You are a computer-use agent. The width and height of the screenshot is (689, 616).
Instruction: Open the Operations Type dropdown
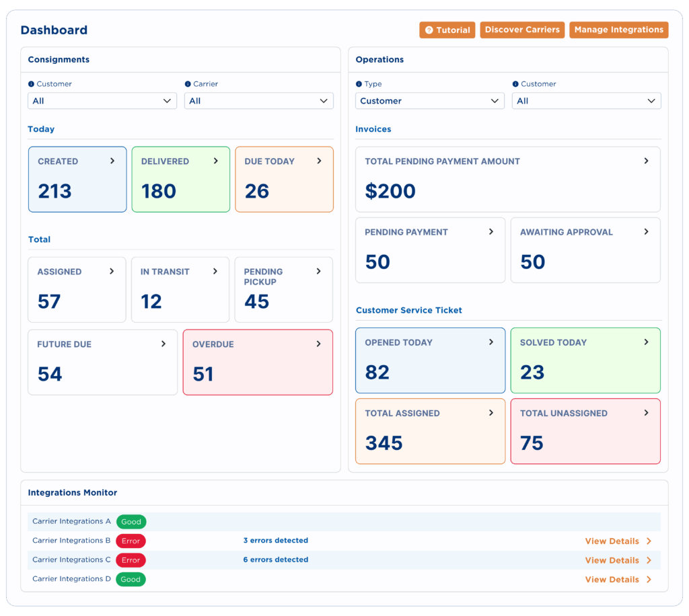point(429,101)
